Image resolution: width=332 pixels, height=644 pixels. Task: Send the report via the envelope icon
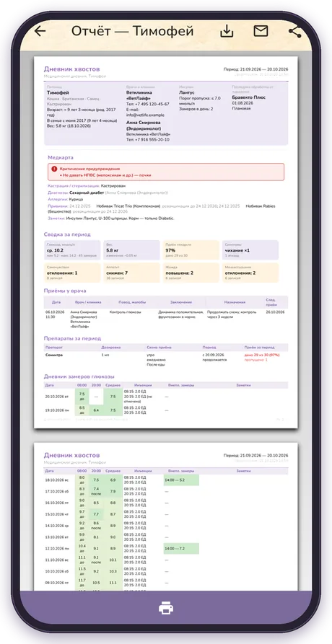pyautogui.click(x=261, y=31)
